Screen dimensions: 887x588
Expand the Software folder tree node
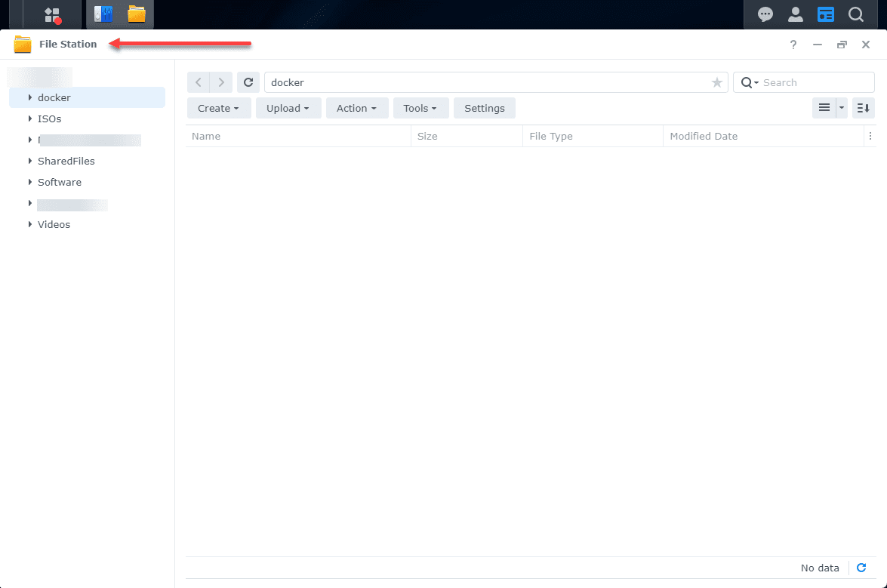pos(30,182)
